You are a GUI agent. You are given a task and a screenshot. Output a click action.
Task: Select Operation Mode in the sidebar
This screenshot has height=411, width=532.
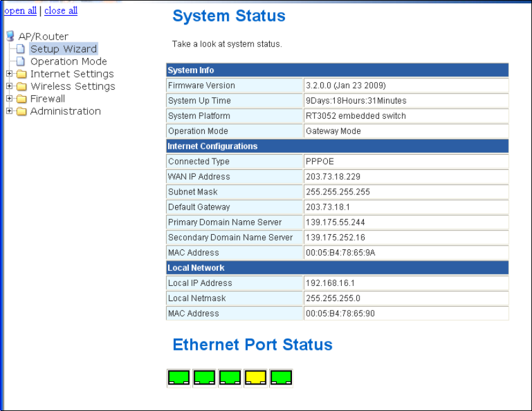pos(68,61)
